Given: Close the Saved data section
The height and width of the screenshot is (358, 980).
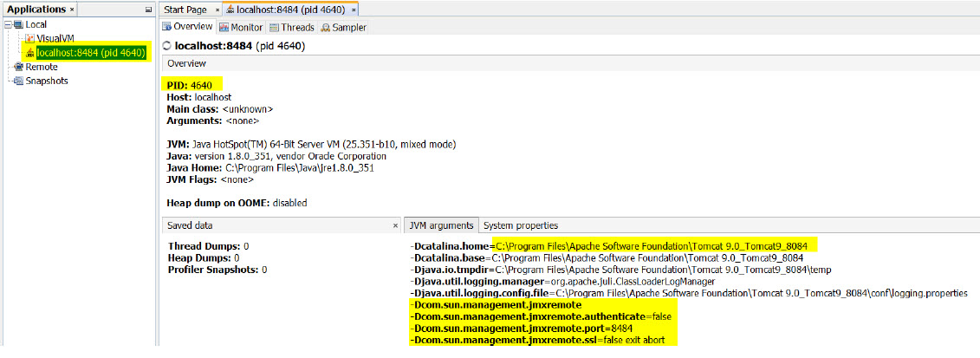Looking at the screenshot, I should click(x=395, y=225).
